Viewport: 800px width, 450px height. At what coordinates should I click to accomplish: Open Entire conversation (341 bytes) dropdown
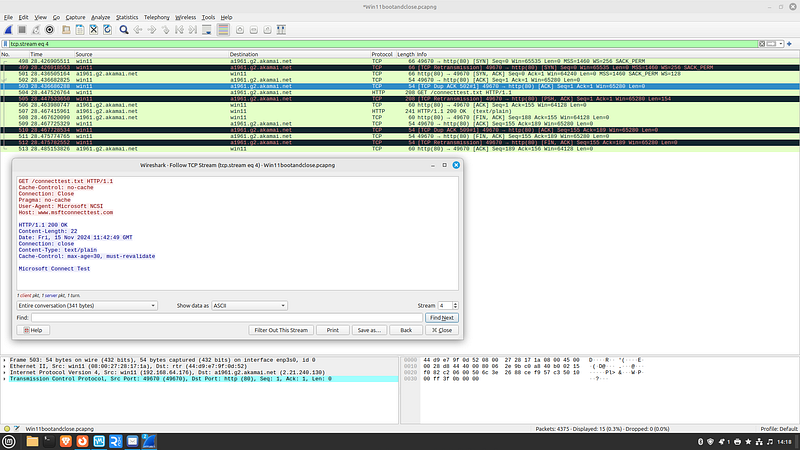[87, 306]
